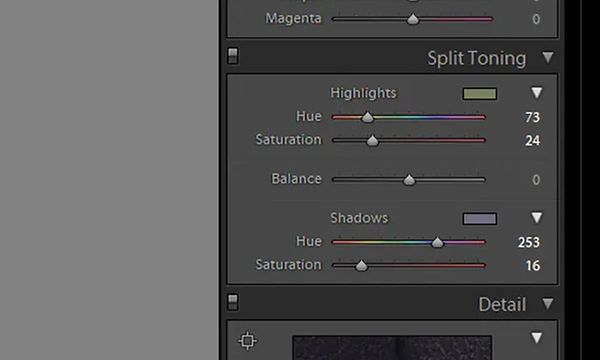Click the Highlights Hue value 73
The image size is (600, 360).
coord(532,117)
